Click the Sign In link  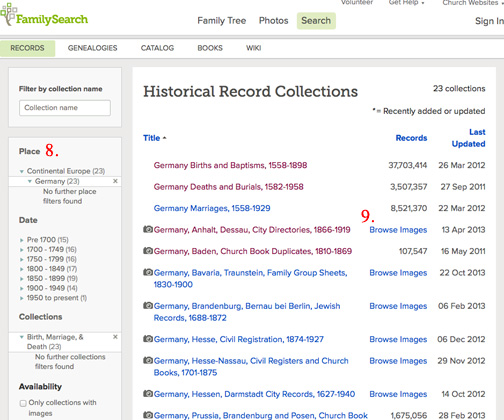click(x=489, y=21)
